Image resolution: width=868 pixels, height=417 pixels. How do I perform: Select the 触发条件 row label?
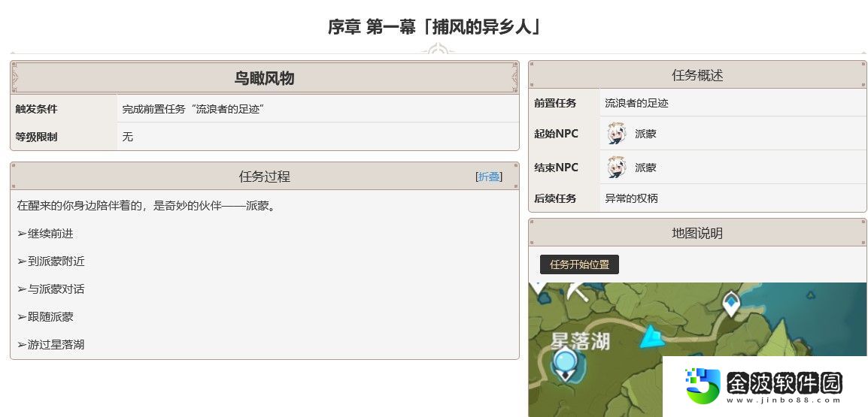click(36, 109)
